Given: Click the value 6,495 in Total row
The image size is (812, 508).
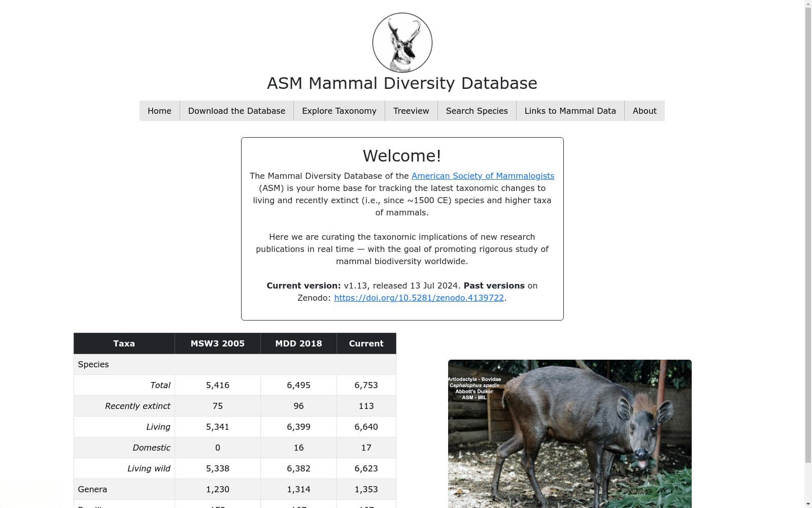Looking at the screenshot, I should pos(298,385).
